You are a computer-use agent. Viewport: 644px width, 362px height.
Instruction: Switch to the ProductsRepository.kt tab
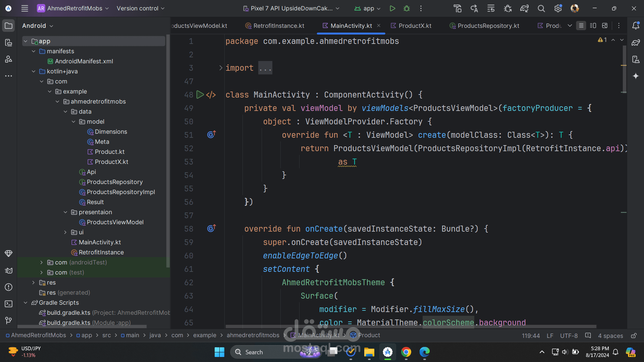488,26
